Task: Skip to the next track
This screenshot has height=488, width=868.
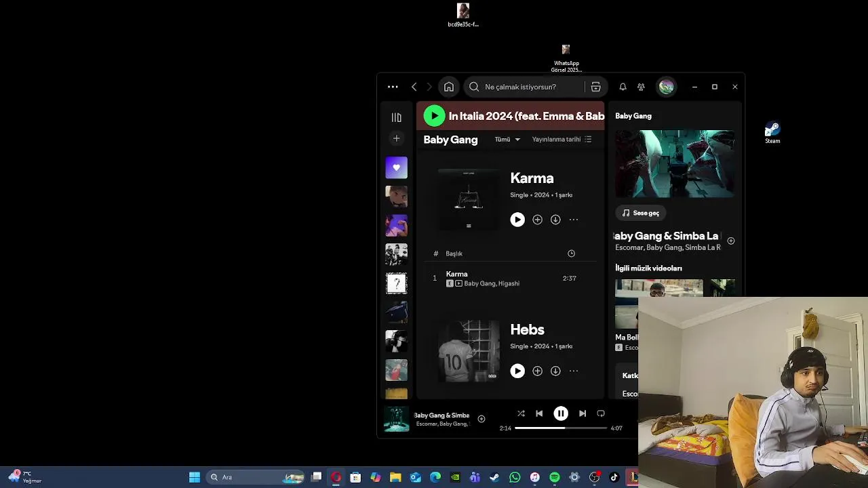Action: click(583, 413)
